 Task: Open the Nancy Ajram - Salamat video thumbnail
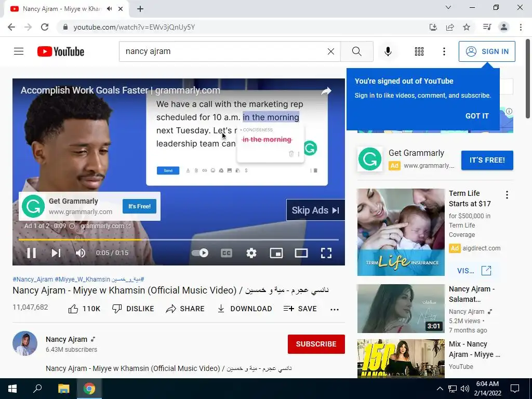[401, 309]
